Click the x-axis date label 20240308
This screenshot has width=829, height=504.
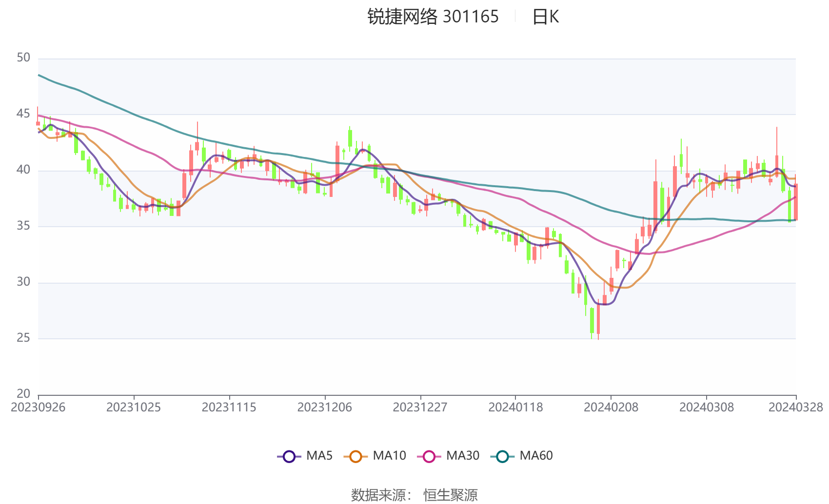[x=707, y=407]
